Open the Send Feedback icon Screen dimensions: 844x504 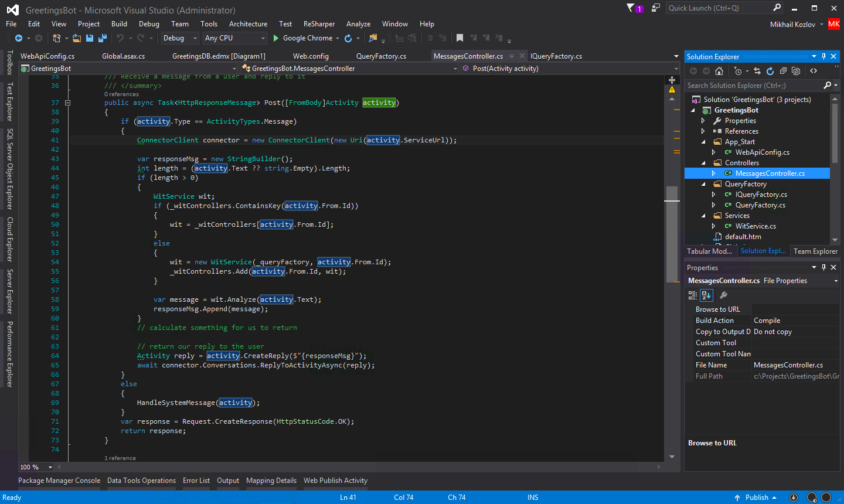pyautogui.click(x=656, y=8)
